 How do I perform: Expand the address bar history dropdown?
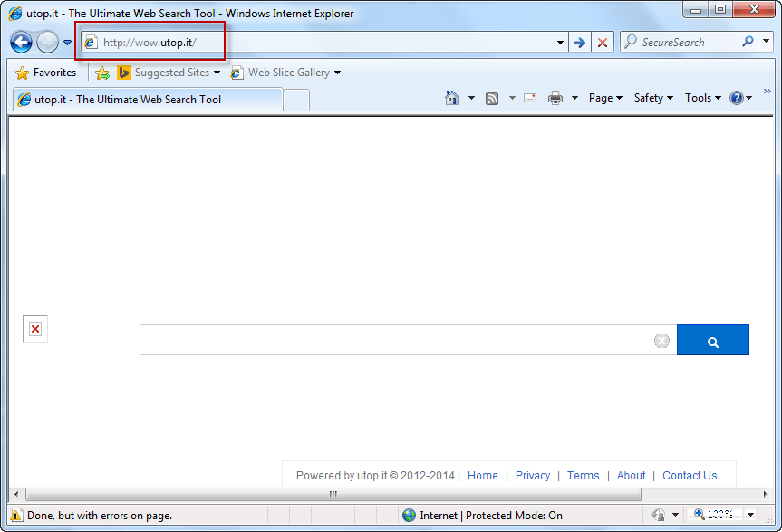(560, 43)
